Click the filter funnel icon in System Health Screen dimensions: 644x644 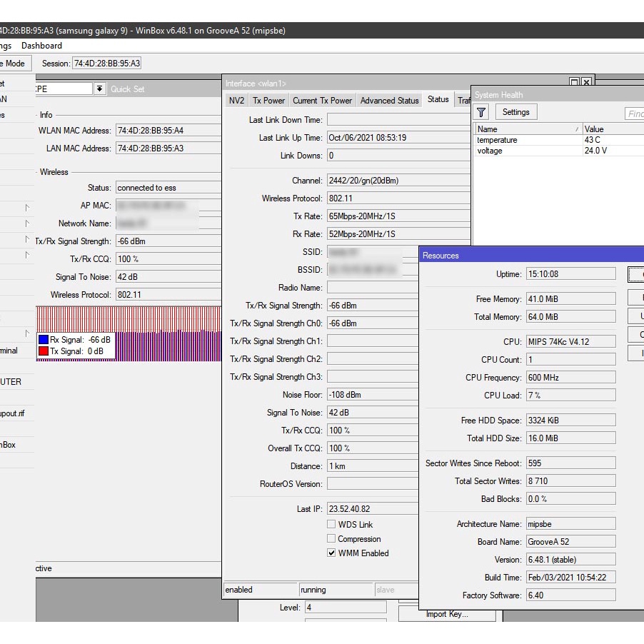point(481,112)
